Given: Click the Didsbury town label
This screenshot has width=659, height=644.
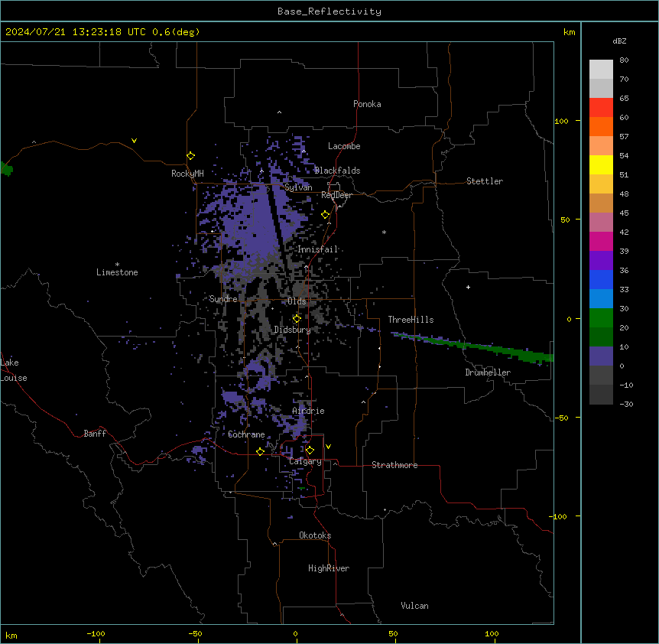Looking at the screenshot, I should coord(293,330).
